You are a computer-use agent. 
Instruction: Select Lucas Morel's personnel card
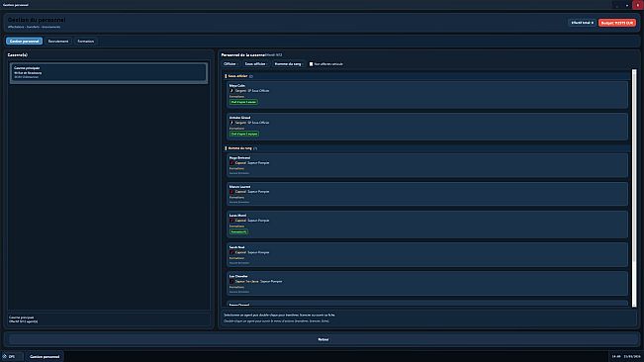(427, 225)
